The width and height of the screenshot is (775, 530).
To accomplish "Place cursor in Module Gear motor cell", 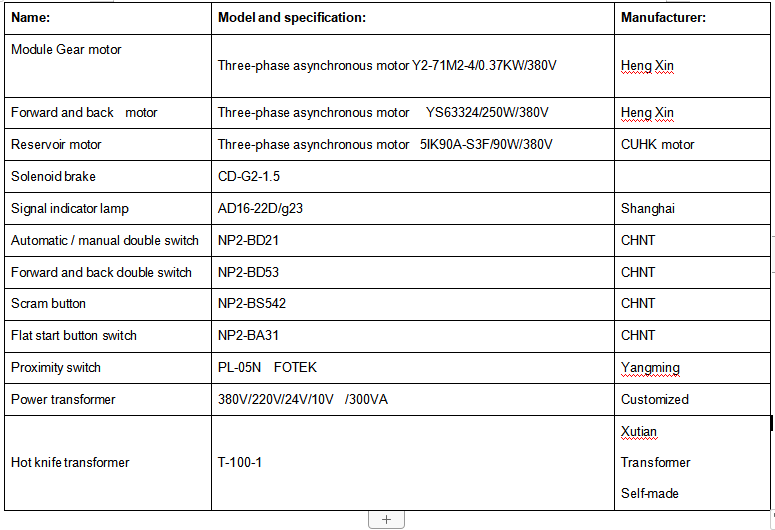I will pos(108,66).
